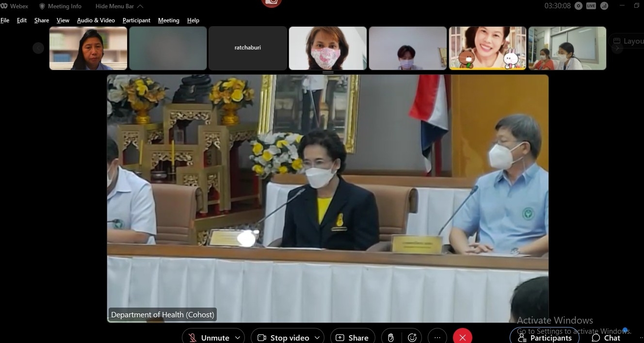Image resolution: width=644 pixels, height=343 pixels.
Task: Click the Share content button
Action: point(353,338)
